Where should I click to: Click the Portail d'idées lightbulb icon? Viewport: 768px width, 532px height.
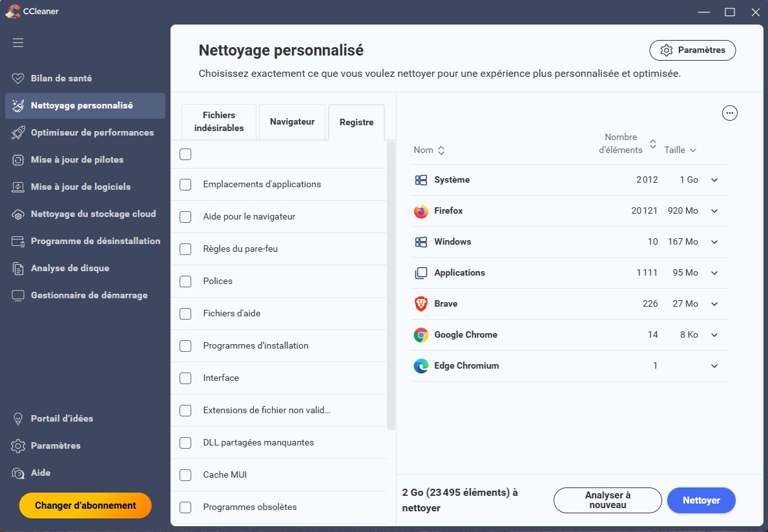pos(19,418)
